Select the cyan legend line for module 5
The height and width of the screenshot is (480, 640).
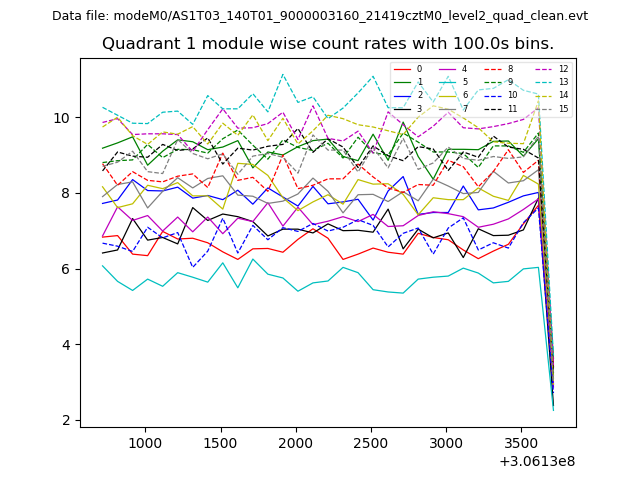point(447,82)
